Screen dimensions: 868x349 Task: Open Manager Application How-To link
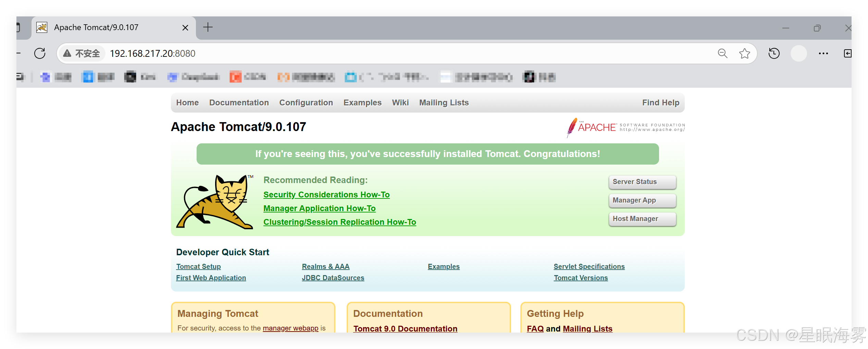[319, 208]
